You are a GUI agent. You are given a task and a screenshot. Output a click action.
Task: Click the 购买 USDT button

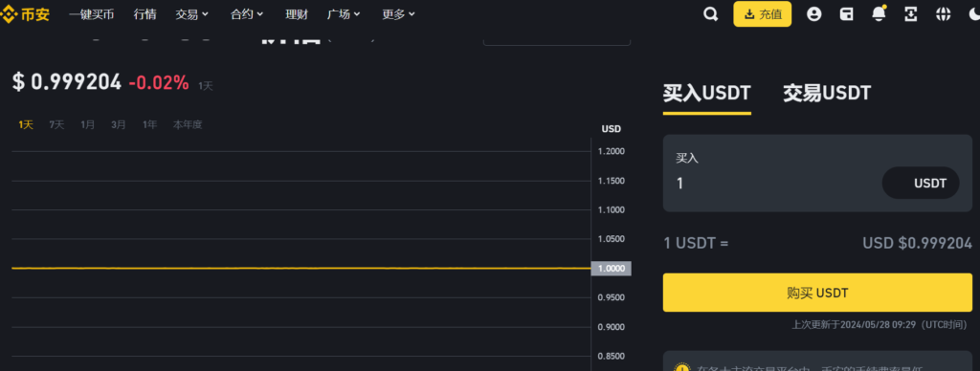click(817, 293)
